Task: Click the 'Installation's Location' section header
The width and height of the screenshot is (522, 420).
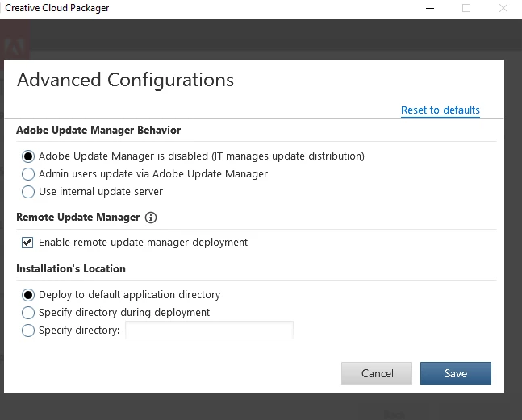Action: 71,268
